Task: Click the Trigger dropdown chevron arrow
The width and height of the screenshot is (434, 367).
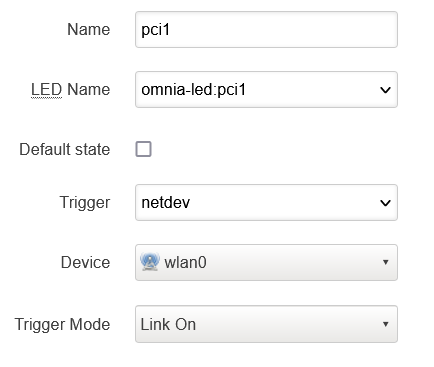Action: pos(385,203)
